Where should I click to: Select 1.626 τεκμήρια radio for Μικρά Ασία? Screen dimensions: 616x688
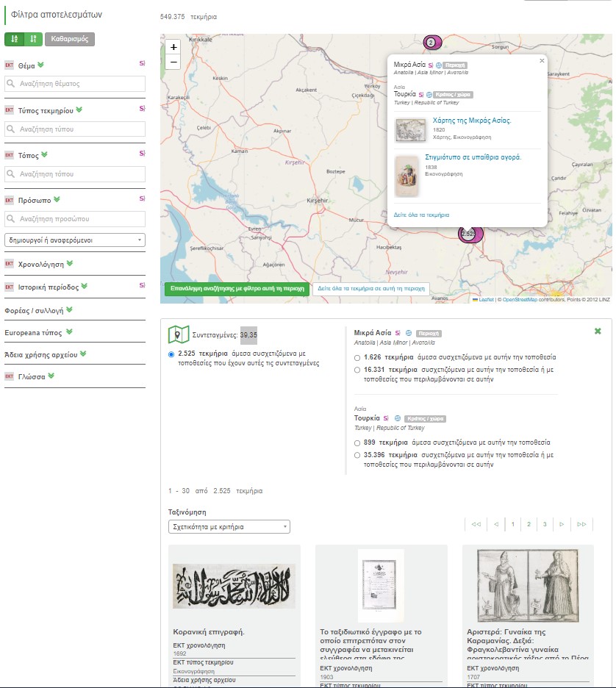pyautogui.click(x=357, y=357)
